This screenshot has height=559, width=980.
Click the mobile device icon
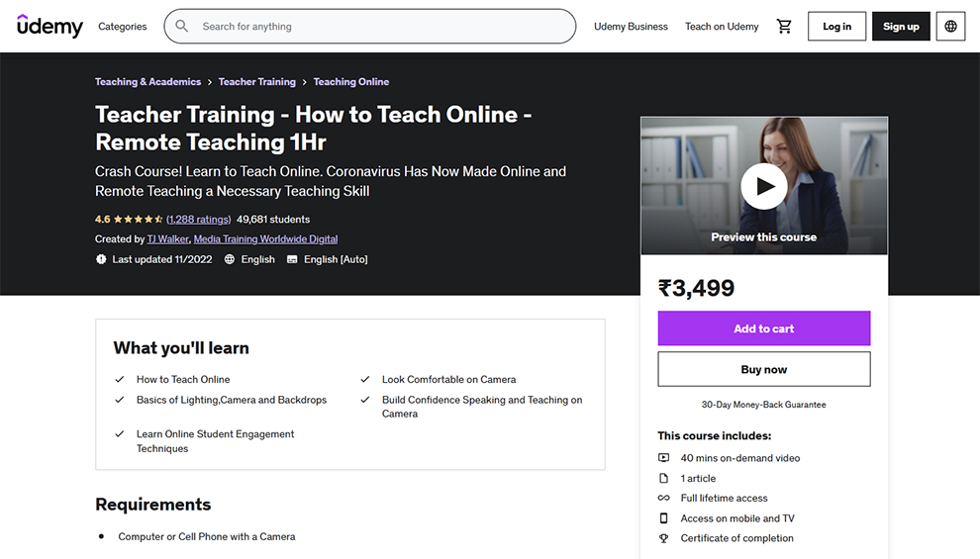tap(664, 518)
